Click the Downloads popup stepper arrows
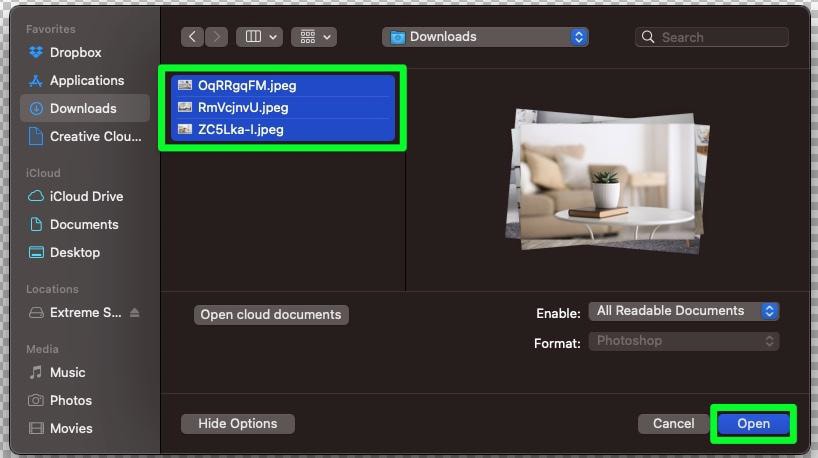The width and height of the screenshot is (818, 458). (578, 37)
